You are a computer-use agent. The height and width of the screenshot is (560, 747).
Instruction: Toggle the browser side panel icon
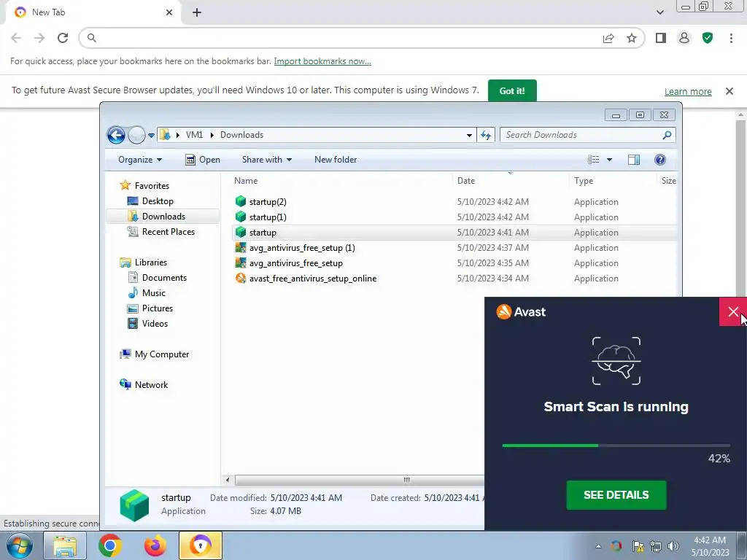point(661,38)
